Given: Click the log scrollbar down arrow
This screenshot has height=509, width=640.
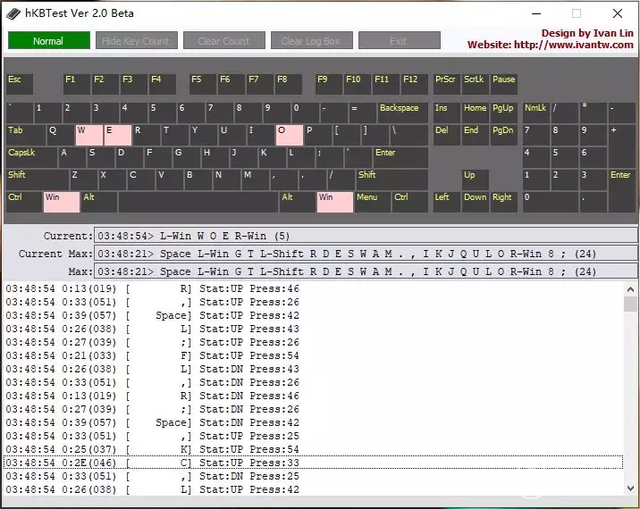Looking at the screenshot, I should coord(631,488).
